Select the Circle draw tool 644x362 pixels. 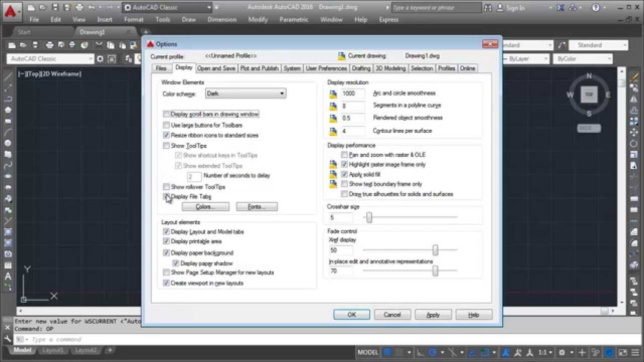click(x=8, y=143)
